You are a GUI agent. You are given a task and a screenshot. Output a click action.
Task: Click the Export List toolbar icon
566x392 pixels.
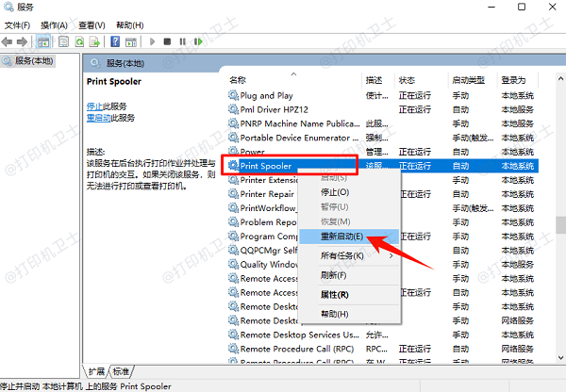(94, 41)
